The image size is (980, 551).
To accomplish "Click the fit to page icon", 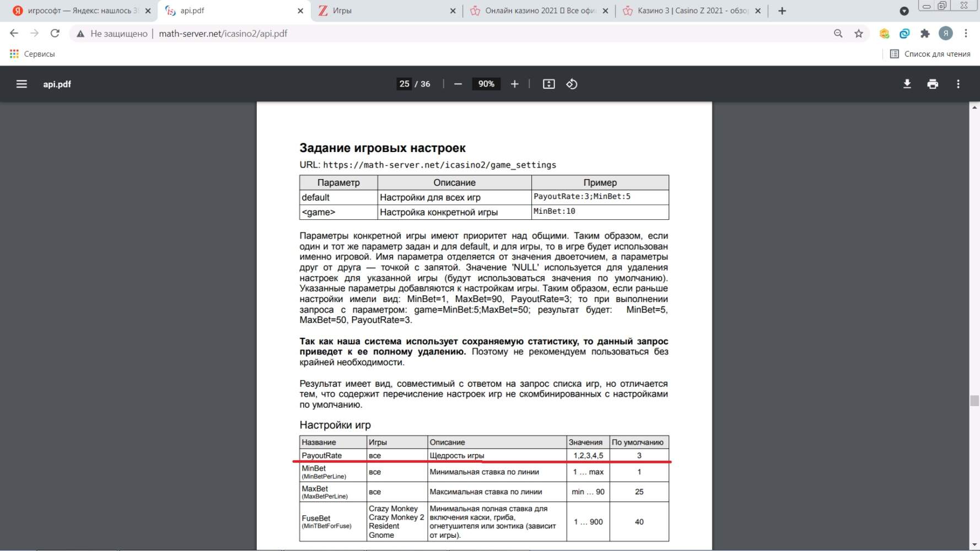I will [x=549, y=84].
